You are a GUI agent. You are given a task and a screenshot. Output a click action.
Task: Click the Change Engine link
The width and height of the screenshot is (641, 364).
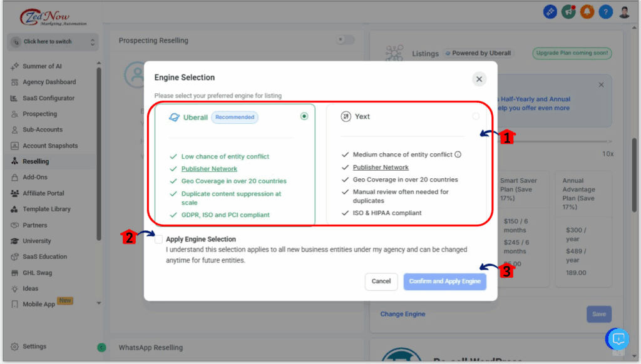tap(403, 314)
